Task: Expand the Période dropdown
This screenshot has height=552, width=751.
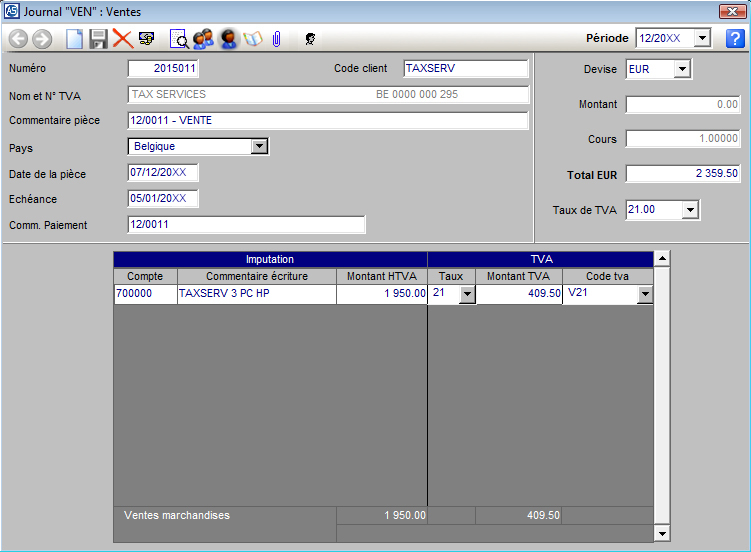Action: click(x=701, y=39)
